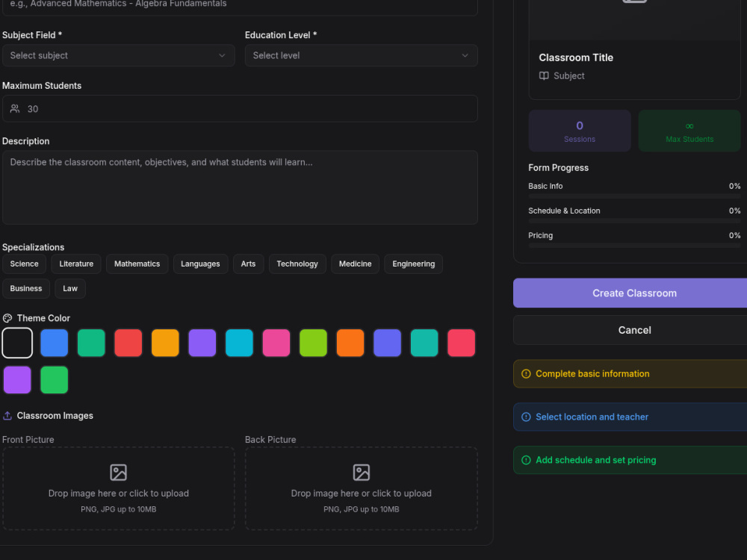The height and width of the screenshot is (560, 747).
Task: Select the orange theme color swatch
Action: coord(350,343)
